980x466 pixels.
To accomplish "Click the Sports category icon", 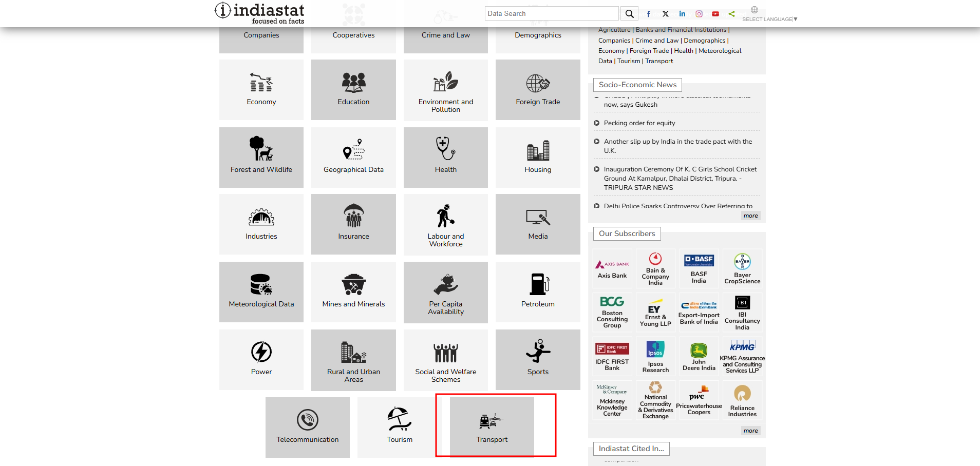I will click(538, 352).
